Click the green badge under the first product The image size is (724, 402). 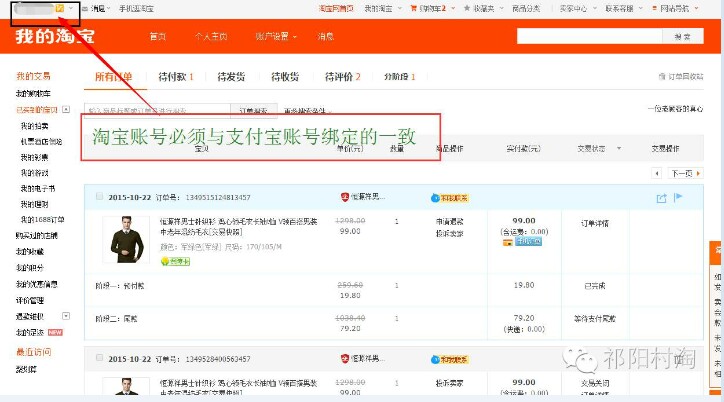175,262
